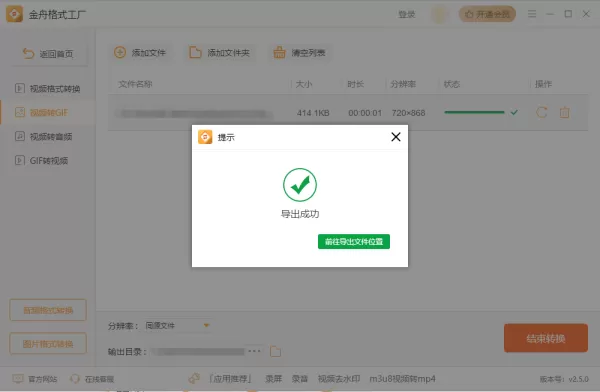Click the 清空列表 broom icon
The image size is (600, 392).
point(279,52)
